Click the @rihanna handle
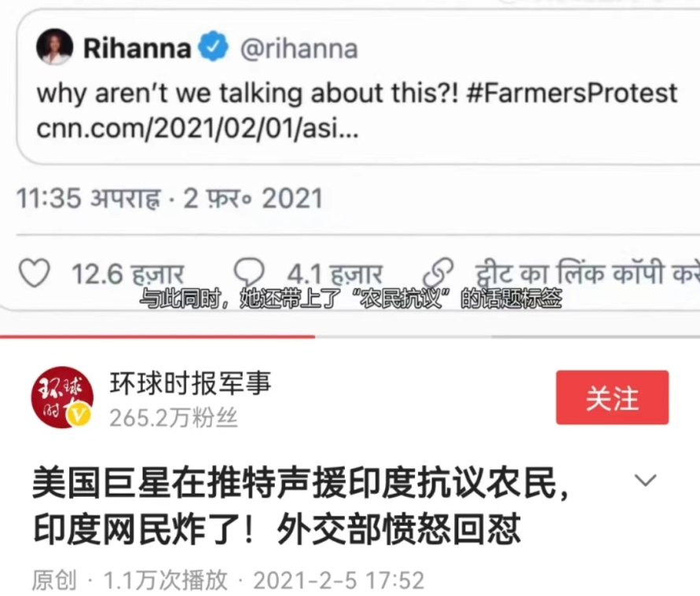The image size is (700, 596). [x=299, y=48]
